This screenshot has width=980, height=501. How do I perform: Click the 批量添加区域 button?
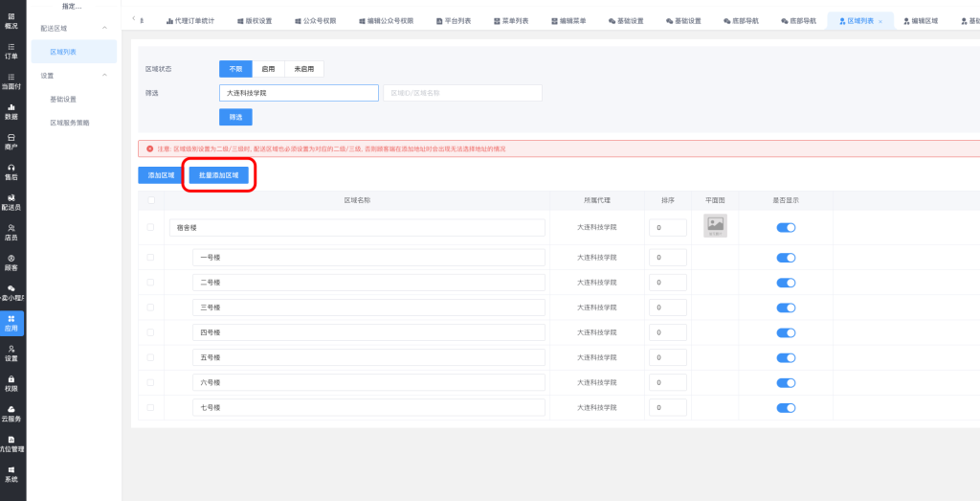[219, 175]
